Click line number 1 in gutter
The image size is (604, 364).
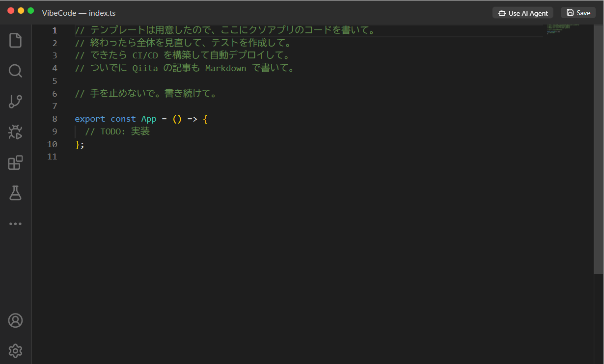55,30
